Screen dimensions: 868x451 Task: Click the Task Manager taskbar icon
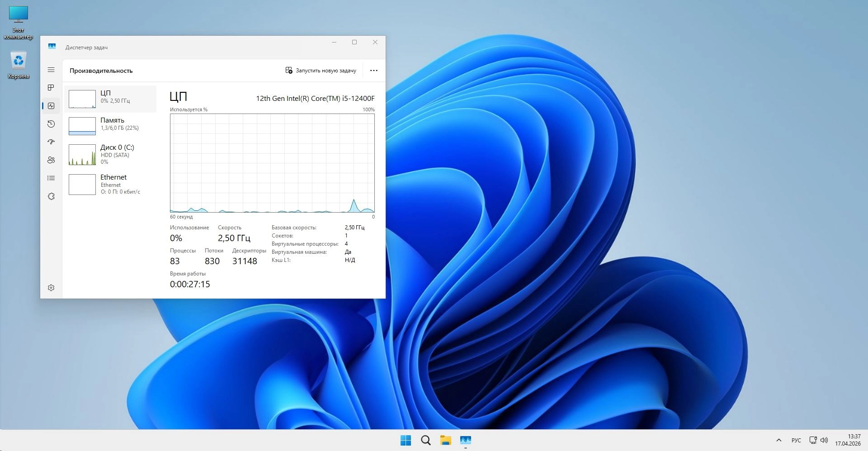pyautogui.click(x=466, y=440)
